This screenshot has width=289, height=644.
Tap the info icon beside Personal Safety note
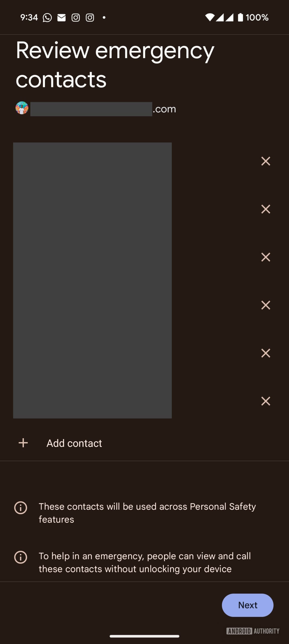click(21, 508)
